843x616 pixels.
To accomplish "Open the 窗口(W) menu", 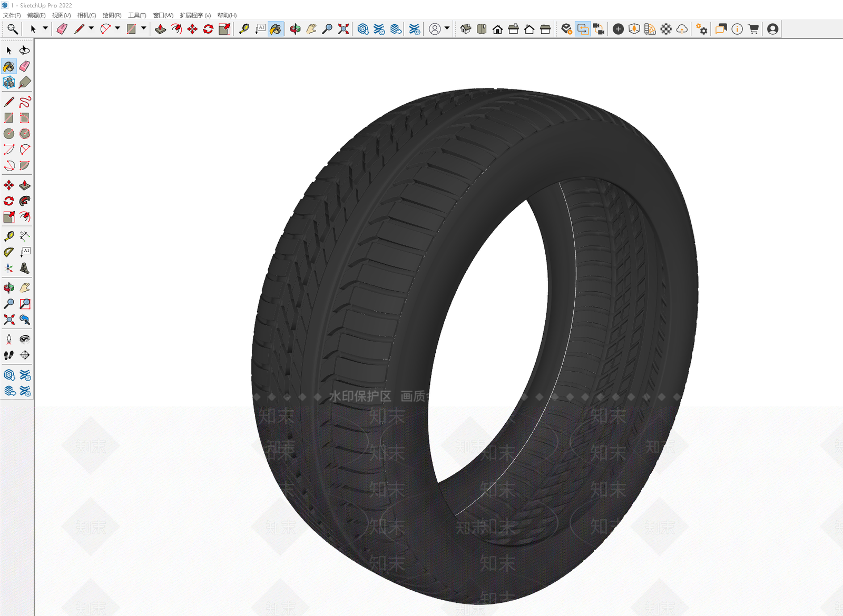I will click(x=163, y=15).
